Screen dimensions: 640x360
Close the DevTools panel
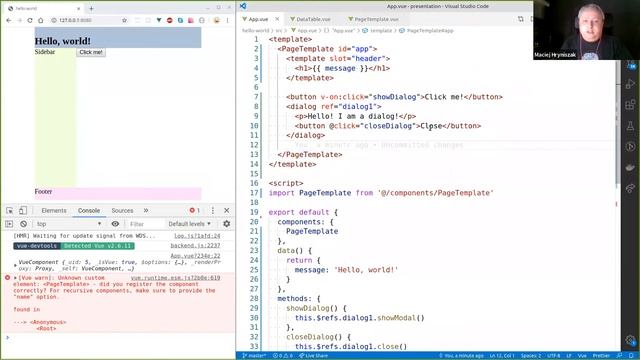click(227, 211)
